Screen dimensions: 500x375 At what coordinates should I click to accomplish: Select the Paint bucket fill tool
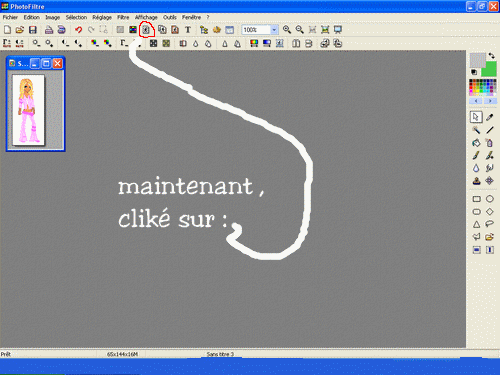[x=476, y=143]
